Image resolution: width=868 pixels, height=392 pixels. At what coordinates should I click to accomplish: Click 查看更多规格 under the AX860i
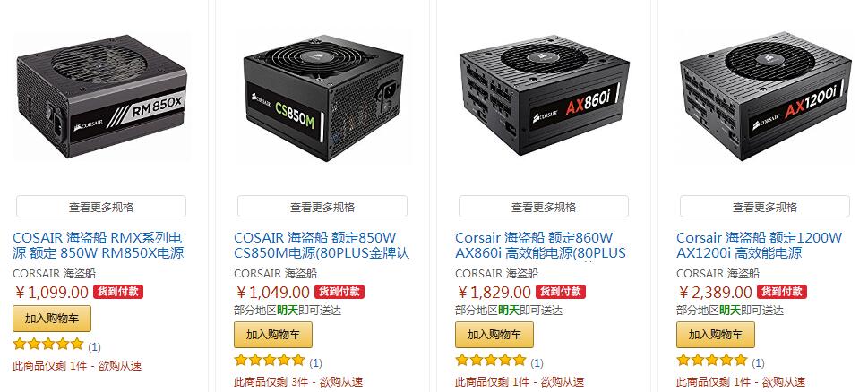[544, 207]
